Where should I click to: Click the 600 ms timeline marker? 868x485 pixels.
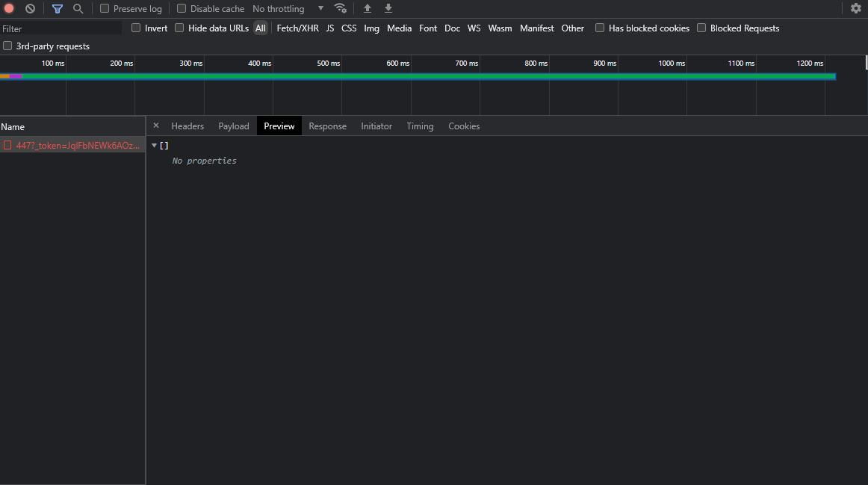pyautogui.click(x=398, y=63)
